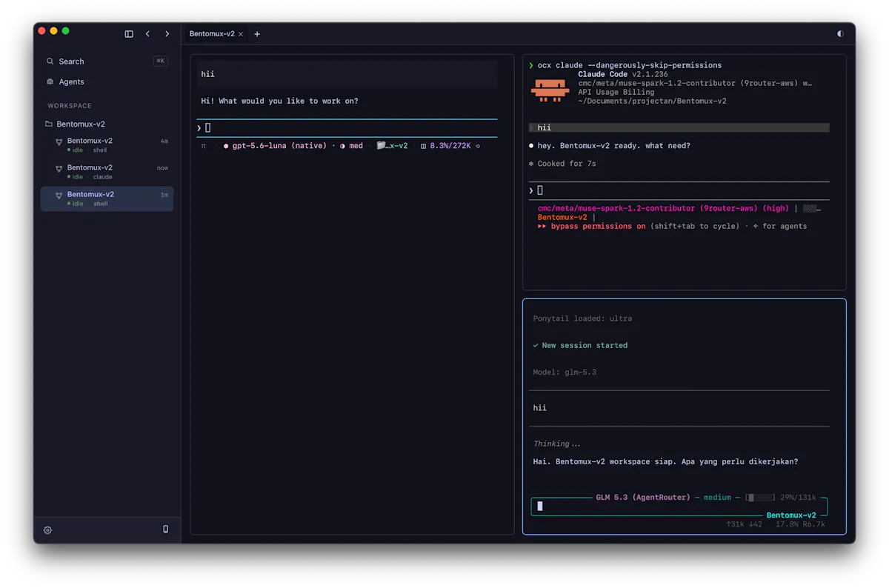Click the "Model: glm-5.3" line
889x588 pixels.
[565, 372]
